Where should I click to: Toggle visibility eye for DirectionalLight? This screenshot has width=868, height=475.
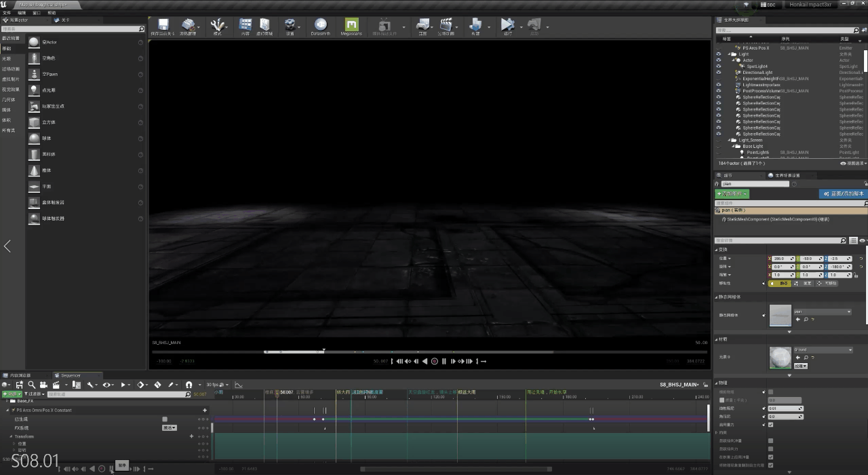click(719, 73)
